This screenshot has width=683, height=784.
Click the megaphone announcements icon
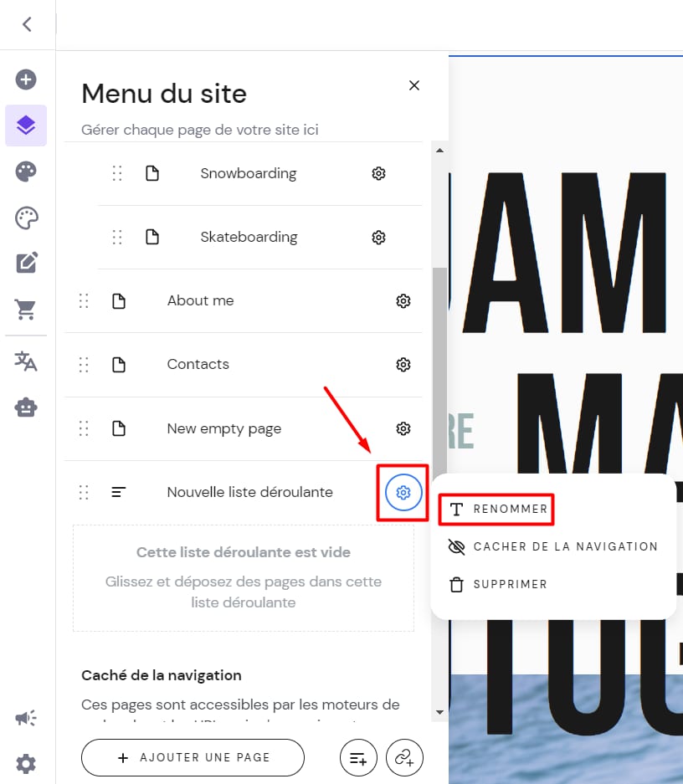26,718
